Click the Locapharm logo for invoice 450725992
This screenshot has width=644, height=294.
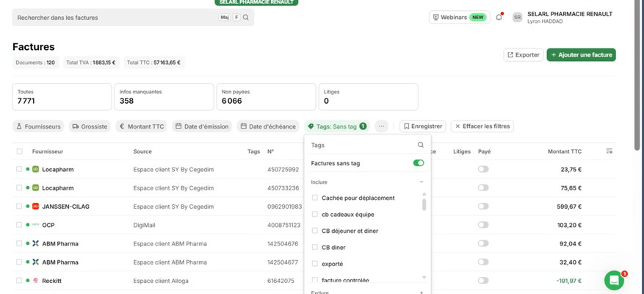tap(35, 169)
